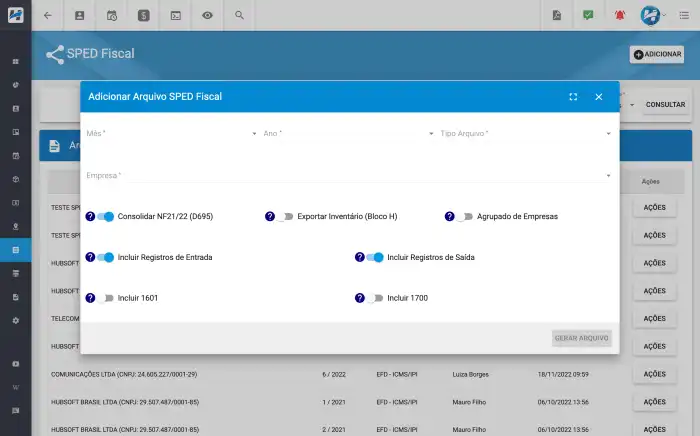Viewport: 700px width, 436px height.
Task: Enable Exportar Inventário (Bloco H) switch
Action: 285,216
